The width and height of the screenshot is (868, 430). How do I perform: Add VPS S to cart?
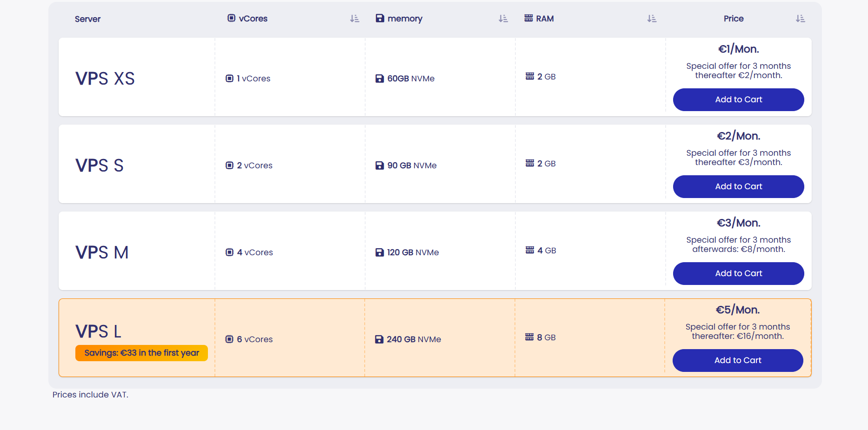738,186
